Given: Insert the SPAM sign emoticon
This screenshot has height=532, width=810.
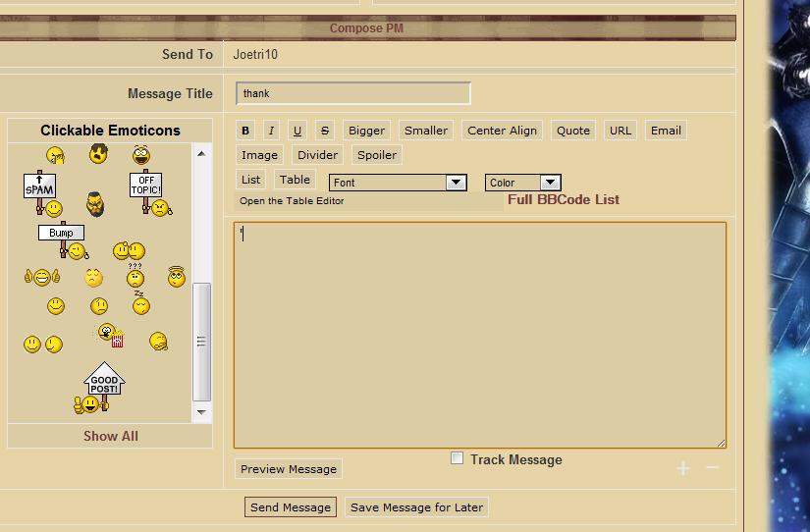Looking at the screenshot, I should pyautogui.click(x=41, y=193).
